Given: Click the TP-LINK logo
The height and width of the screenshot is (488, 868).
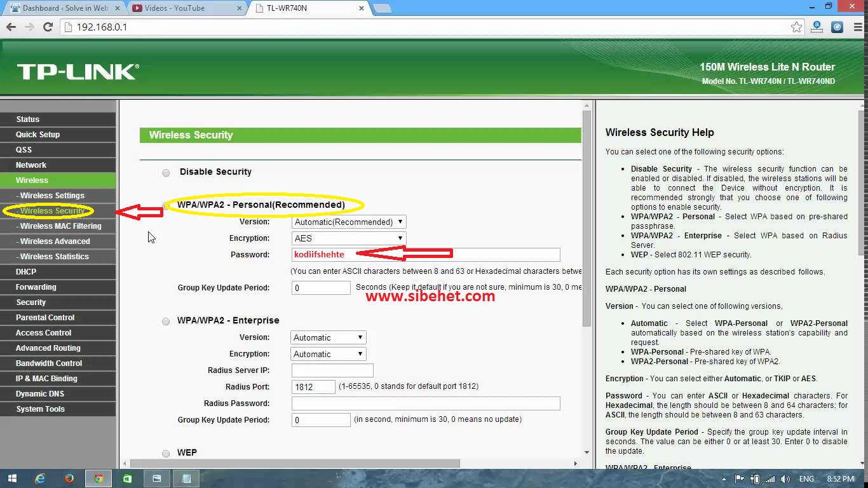Looking at the screenshot, I should 78,72.
